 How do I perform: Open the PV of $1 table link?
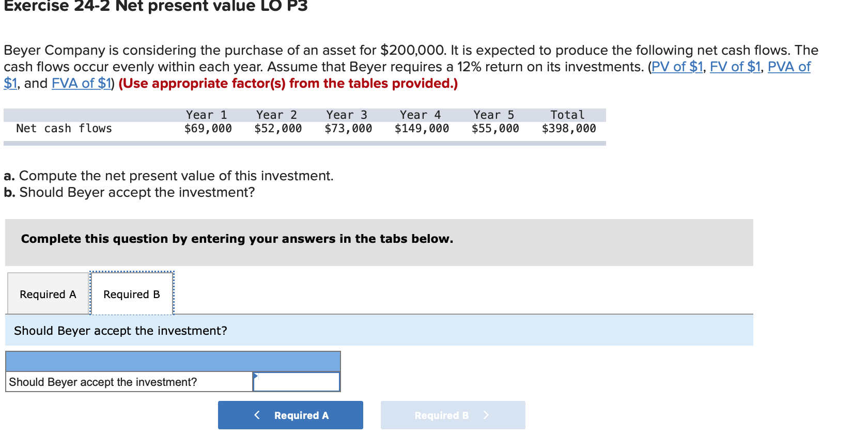(x=677, y=67)
